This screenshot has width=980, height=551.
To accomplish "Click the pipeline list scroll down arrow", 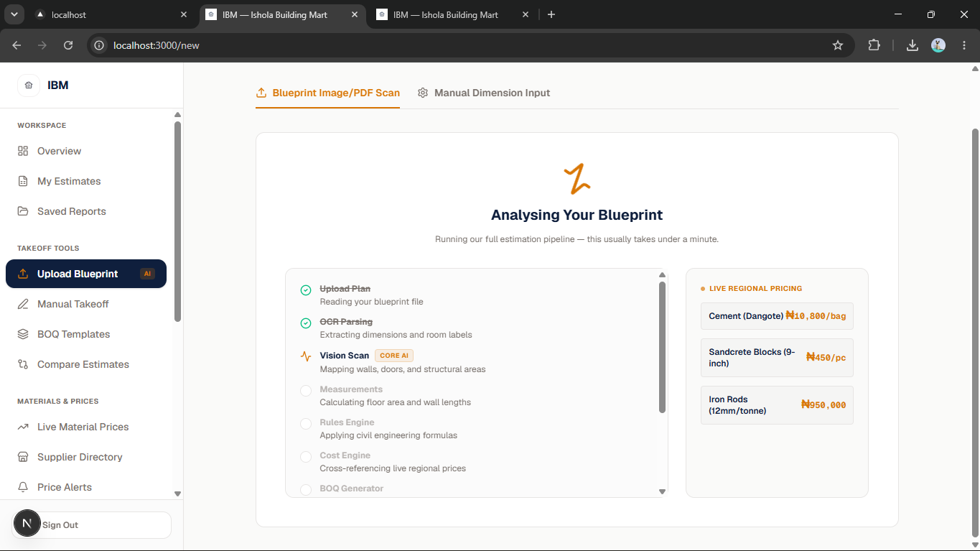I will pyautogui.click(x=662, y=491).
